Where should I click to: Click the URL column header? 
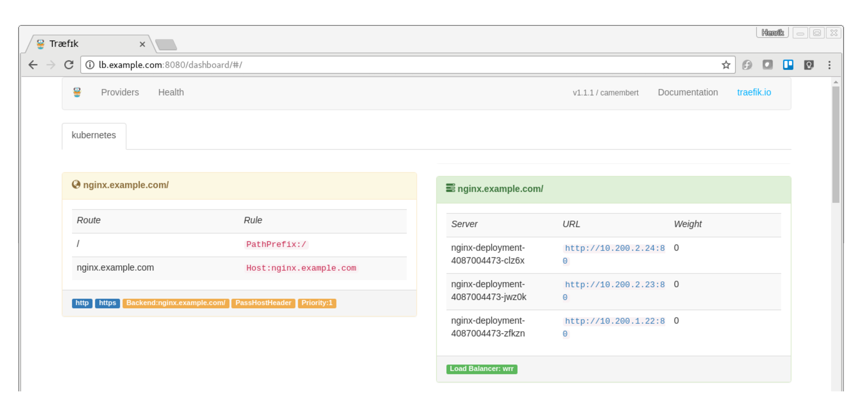click(x=571, y=224)
